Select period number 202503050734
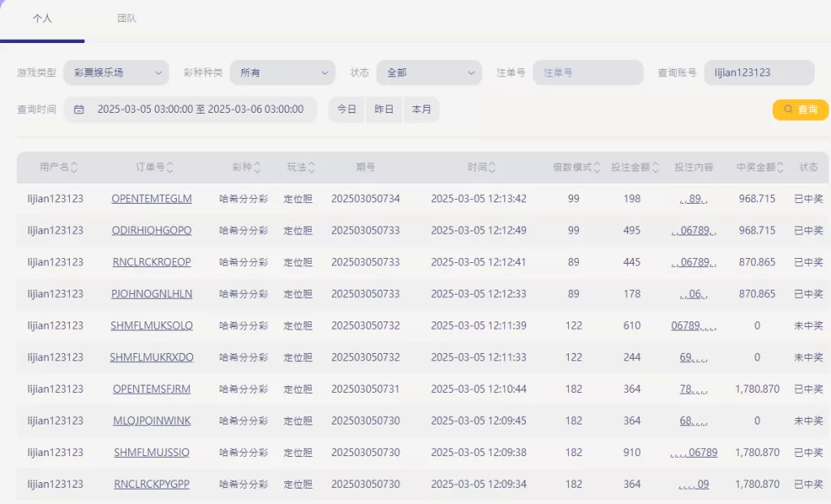This screenshot has height=504, width=831. click(366, 199)
